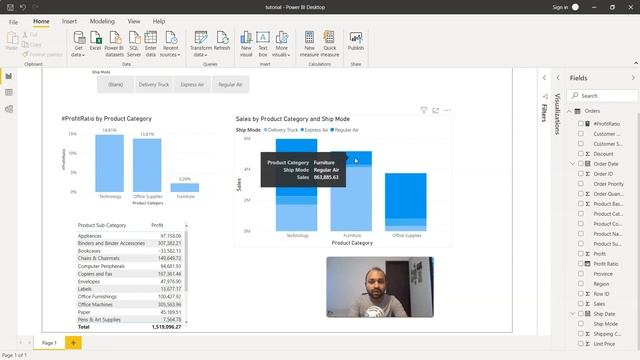Image resolution: width=640 pixels, height=360 pixels.
Task: Open Transform data
Action: (x=201, y=44)
